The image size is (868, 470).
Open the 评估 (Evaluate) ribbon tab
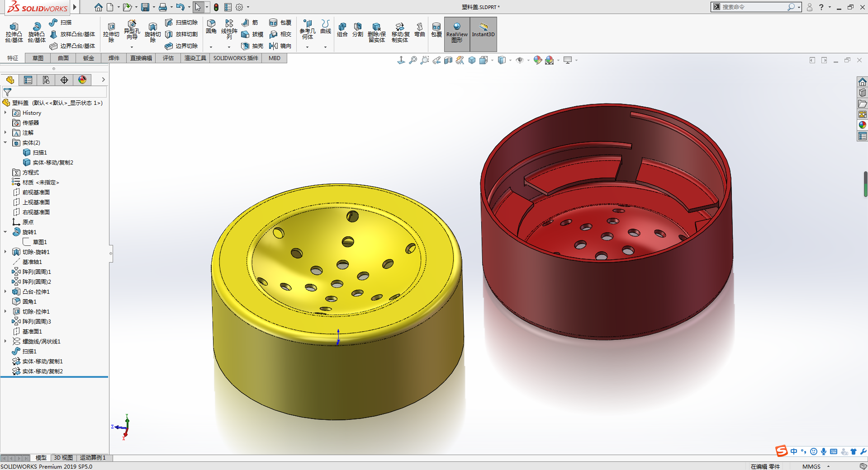(168, 58)
